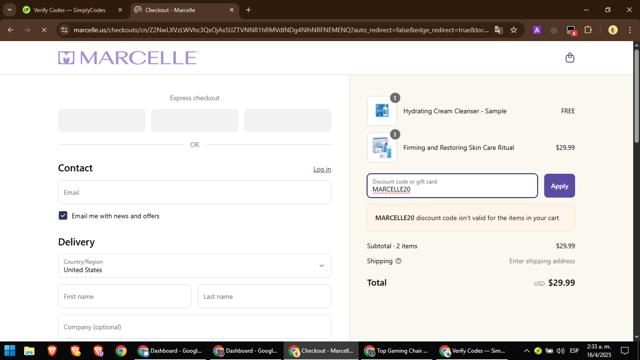Open Chrome extensions puzzle icon
640x360 pixels.
[x=588, y=30]
